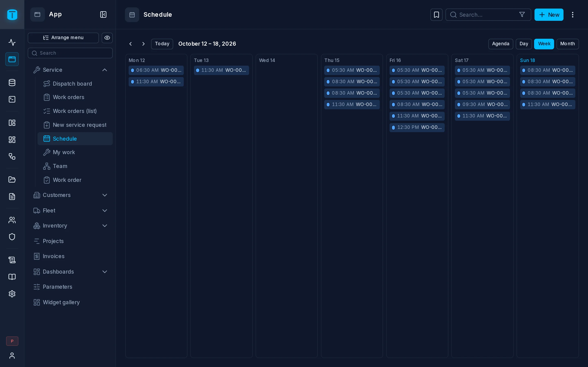
Task: Click the bookmark icon in header
Action: pyautogui.click(x=436, y=15)
